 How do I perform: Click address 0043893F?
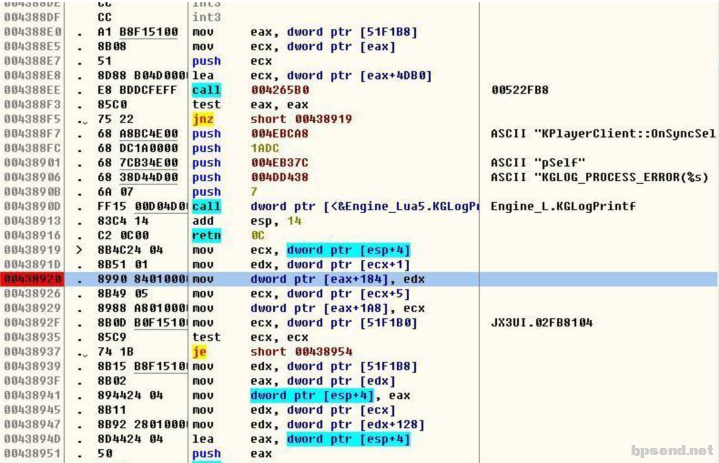(x=33, y=381)
